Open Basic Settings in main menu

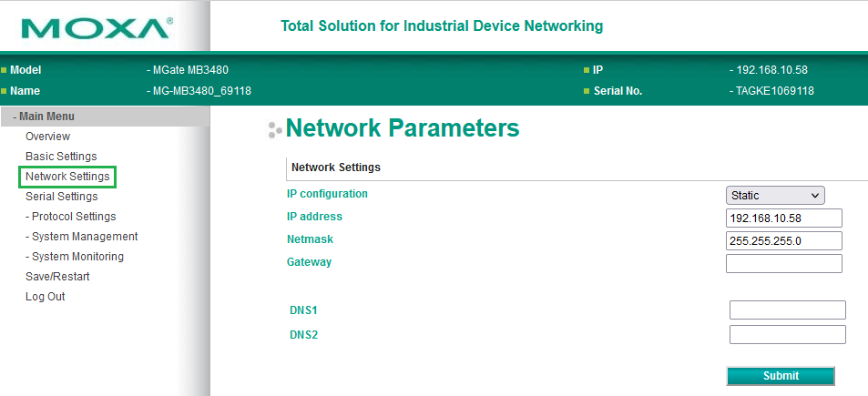click(61, 156)
